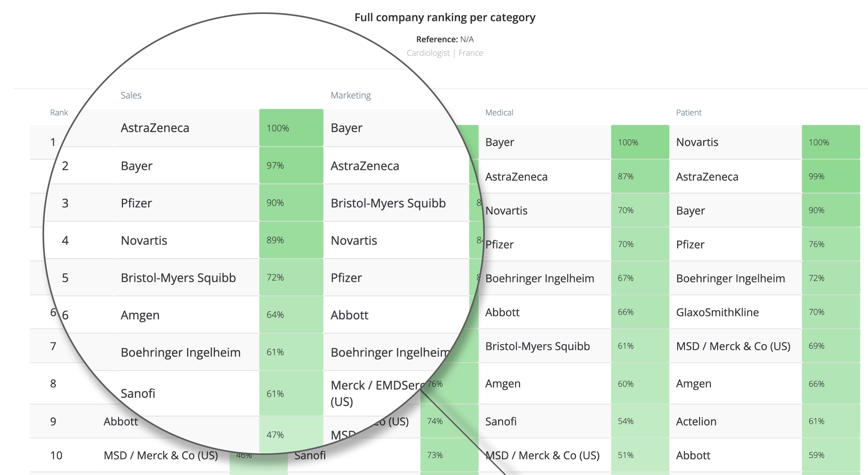Click the Cardiologist | France subtitle

[x=444, y=53]
